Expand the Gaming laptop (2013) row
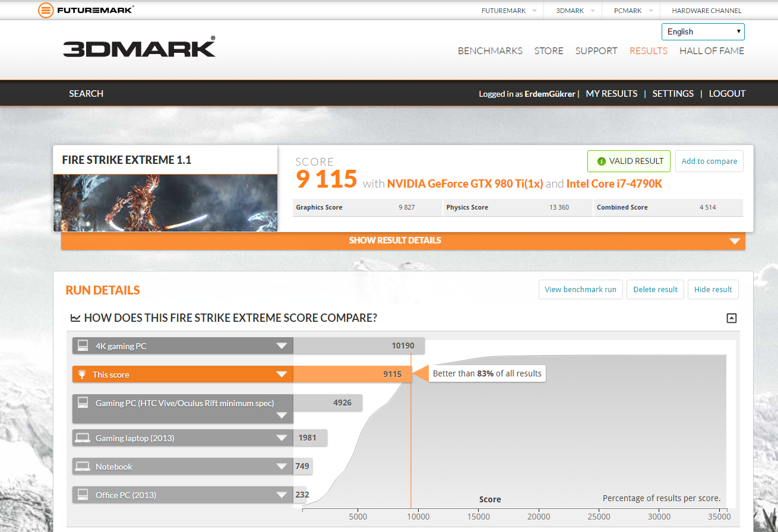This screenshot has width=778, height=532. tap(282, 439)
